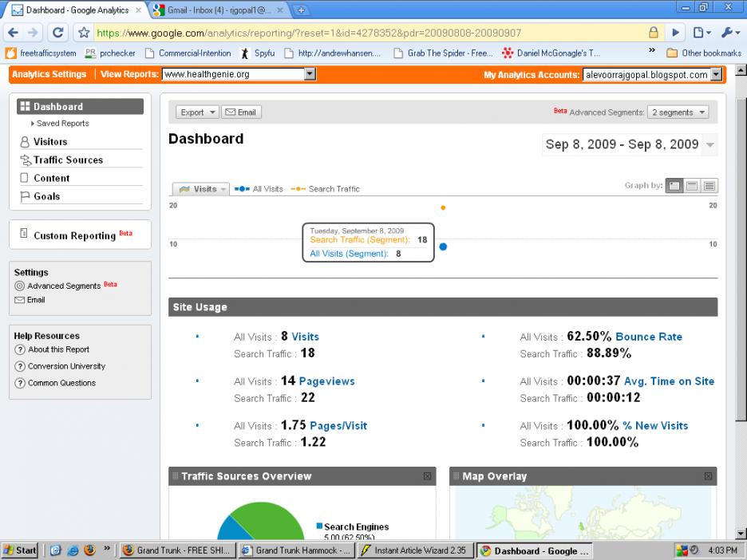Expand Saved Reports in sidebar
This screenshot has width=747, height=560.
click(x=60, y=124)
